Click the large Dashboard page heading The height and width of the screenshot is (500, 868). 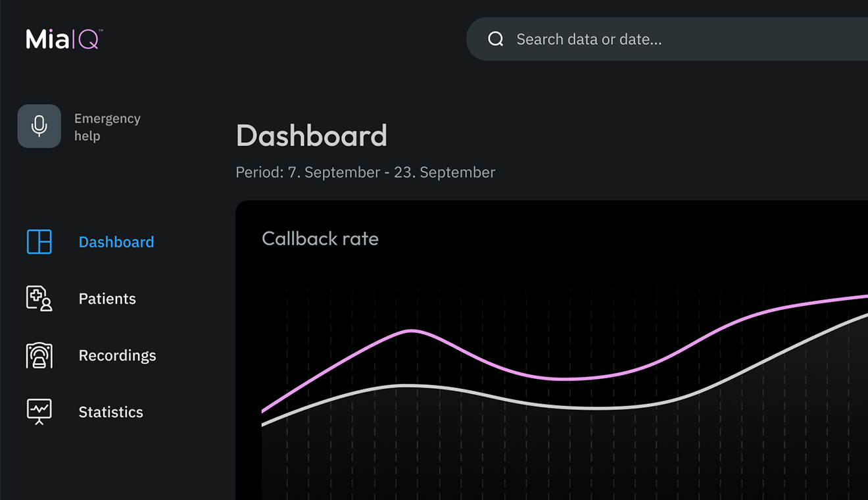point(311,136)
